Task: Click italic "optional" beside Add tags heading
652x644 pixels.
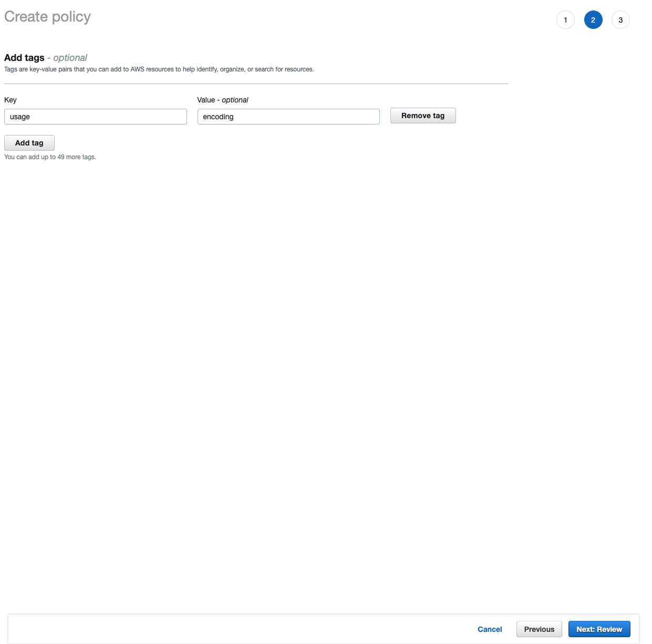Action: tap(70, 58)
